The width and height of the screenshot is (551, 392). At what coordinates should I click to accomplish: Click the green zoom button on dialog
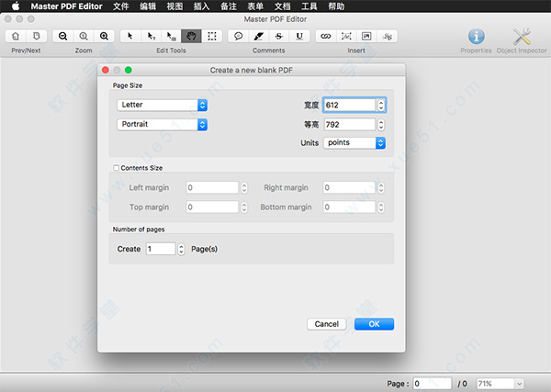click(x=129, y=70)
